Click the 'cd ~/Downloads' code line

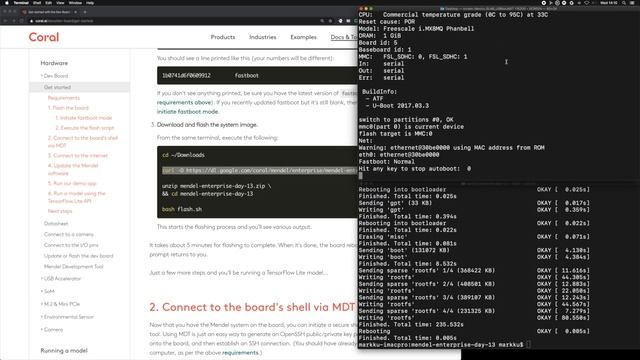point(183,155)
